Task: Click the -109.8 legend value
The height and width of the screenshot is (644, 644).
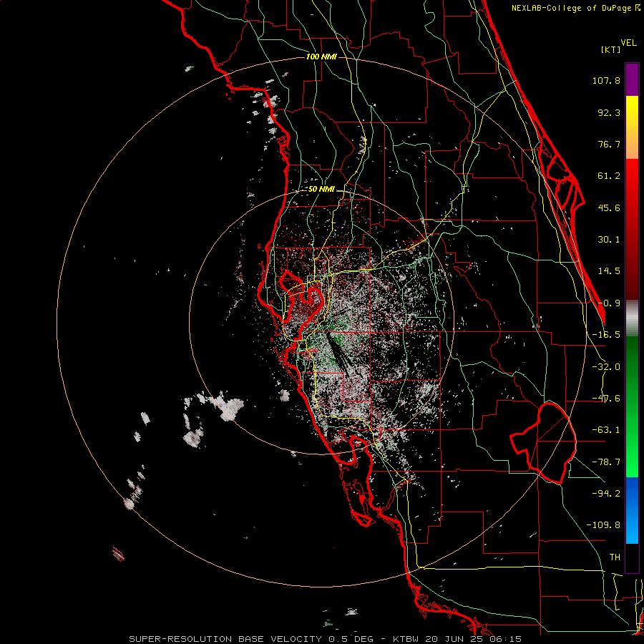Action: point(603,525)
